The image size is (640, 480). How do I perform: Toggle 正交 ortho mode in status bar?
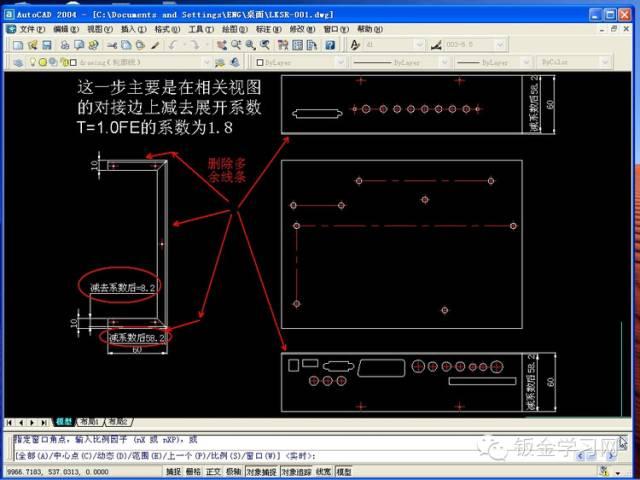[213, 471]
